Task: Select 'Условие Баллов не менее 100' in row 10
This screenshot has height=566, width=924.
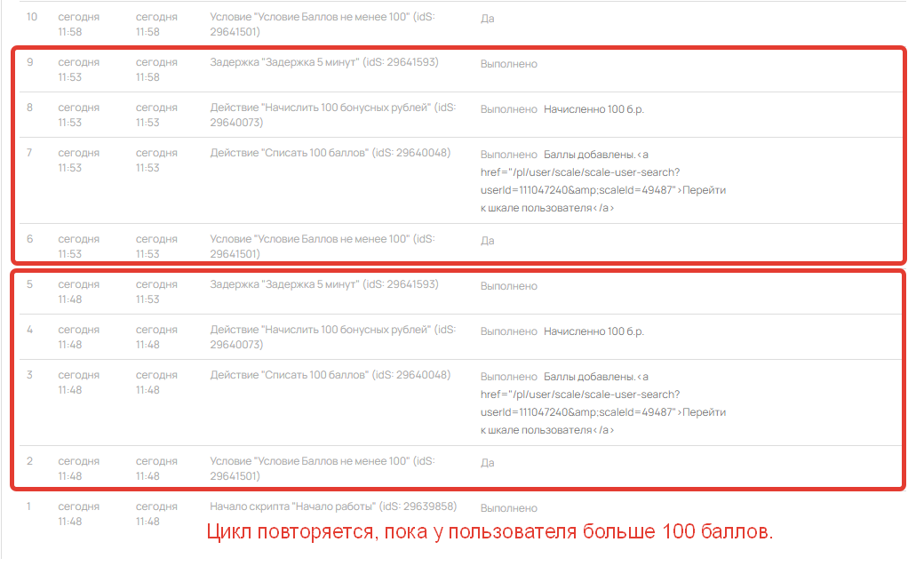Action: coord(323,24)
